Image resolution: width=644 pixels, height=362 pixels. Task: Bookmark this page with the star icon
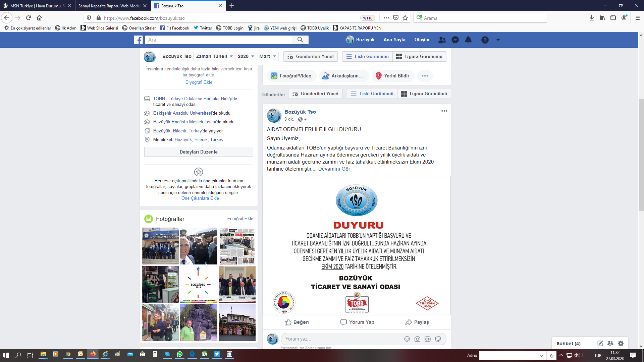tap(405, 18)
